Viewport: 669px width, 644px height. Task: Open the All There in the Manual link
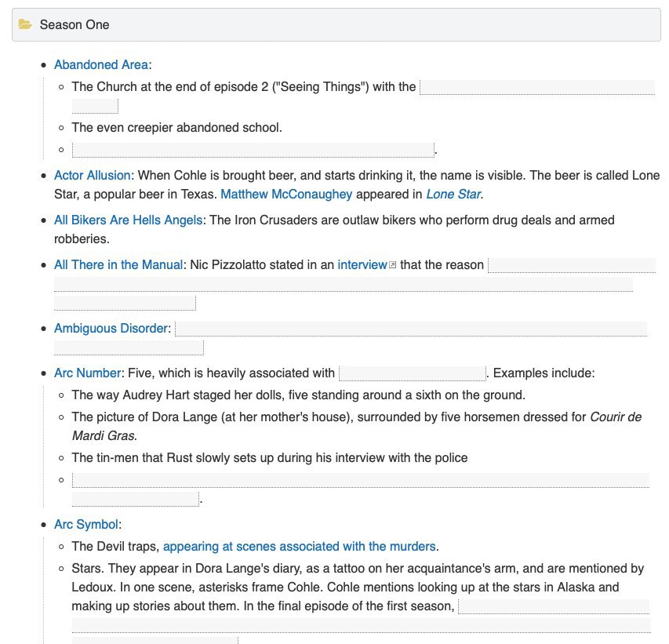pos(118,265)
